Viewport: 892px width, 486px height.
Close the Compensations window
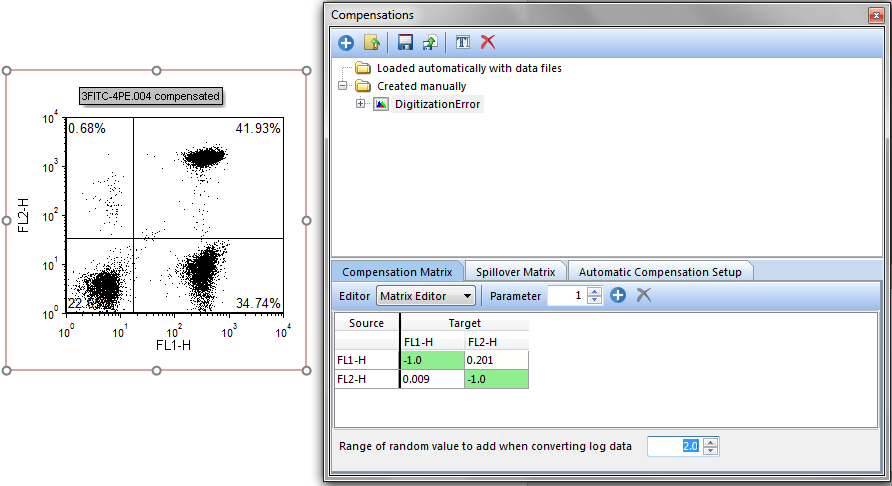click(x=877, y=14)
